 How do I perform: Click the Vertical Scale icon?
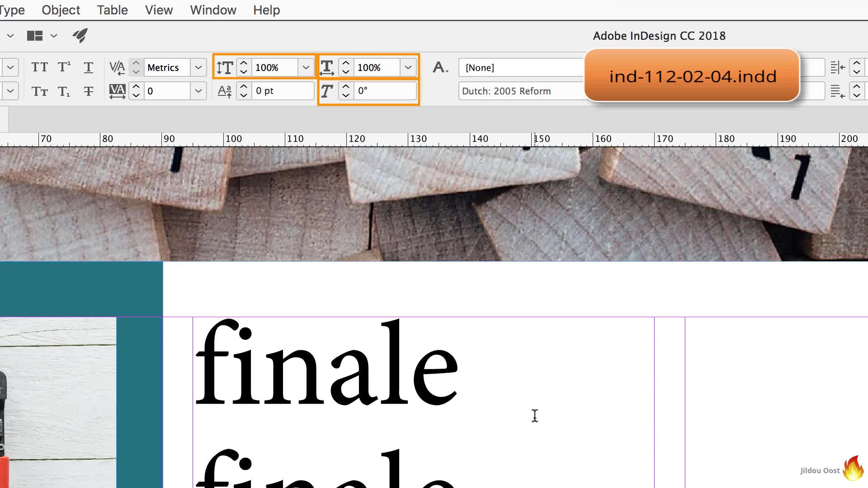tap(225, 67)
